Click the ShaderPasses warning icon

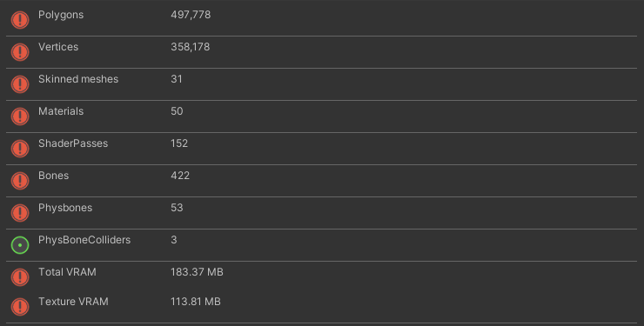(x=20, y=149)
